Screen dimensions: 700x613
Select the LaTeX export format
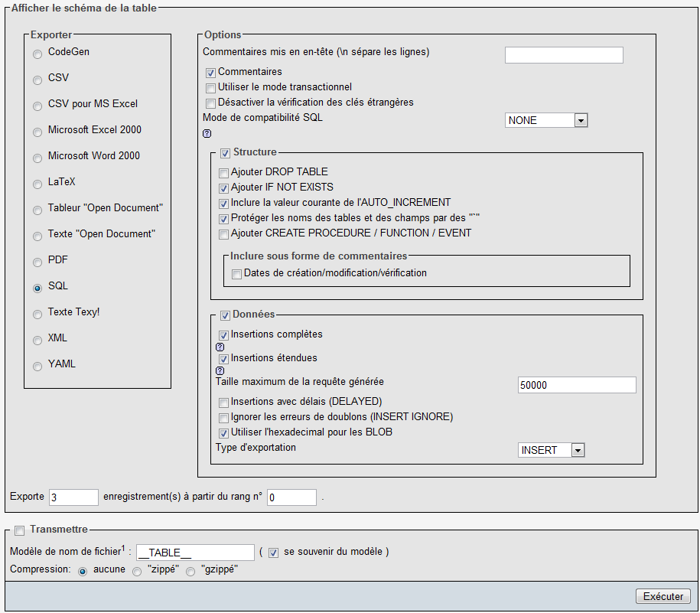coord(37,184)
